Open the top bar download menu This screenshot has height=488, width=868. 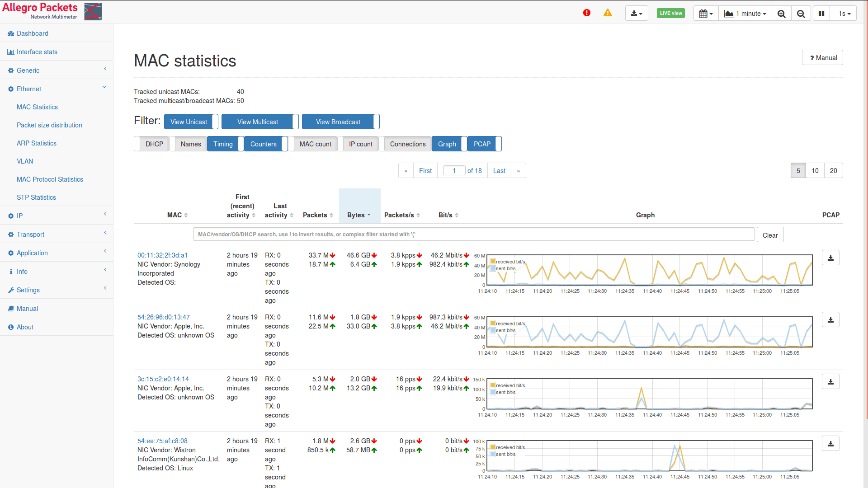[637, 14]
